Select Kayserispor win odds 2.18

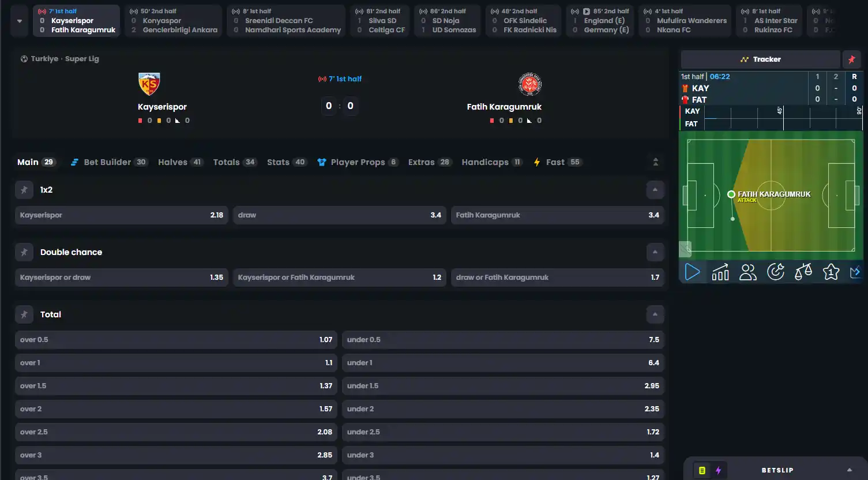[122, 215]
